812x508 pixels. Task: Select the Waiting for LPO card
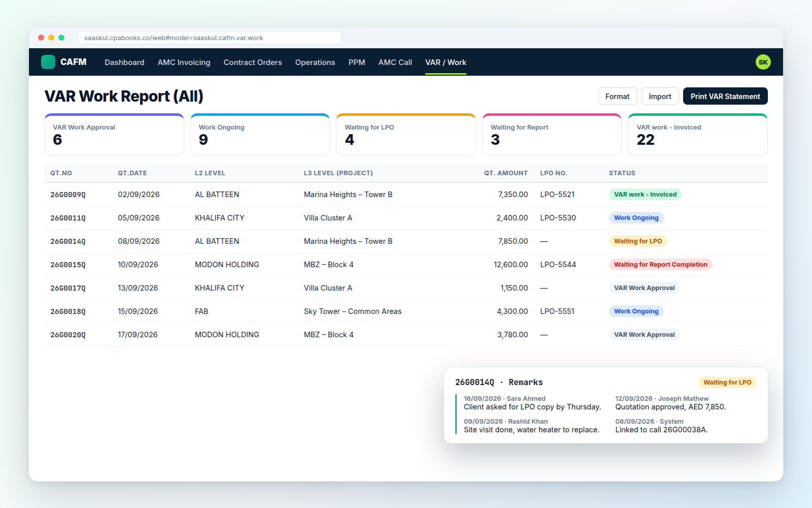(x=406, y=135)
